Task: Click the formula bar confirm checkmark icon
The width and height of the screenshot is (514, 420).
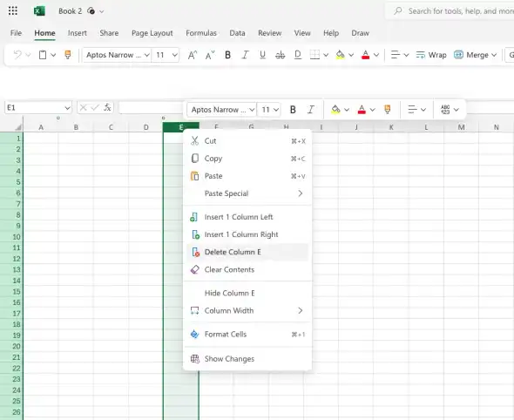Action: point(95,107)
